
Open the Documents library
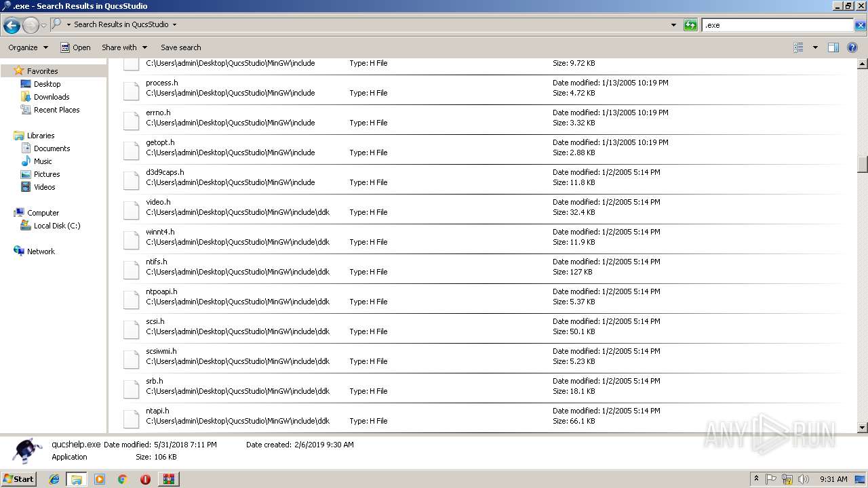(x=52, y=148)
